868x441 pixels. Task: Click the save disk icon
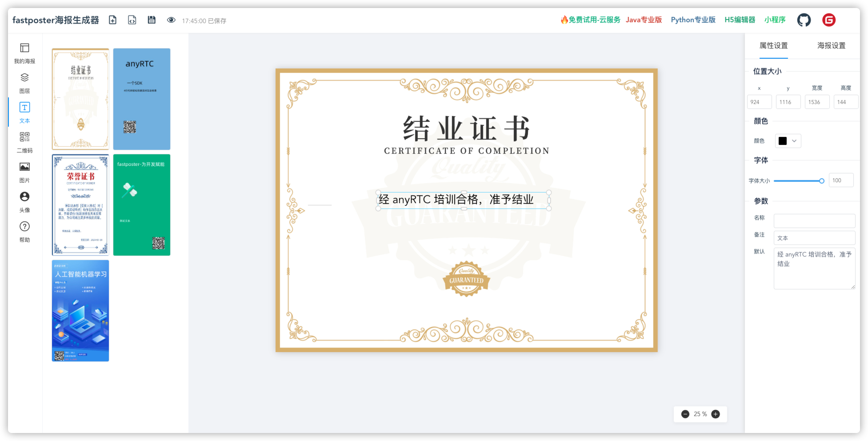(x=152, y=20)
